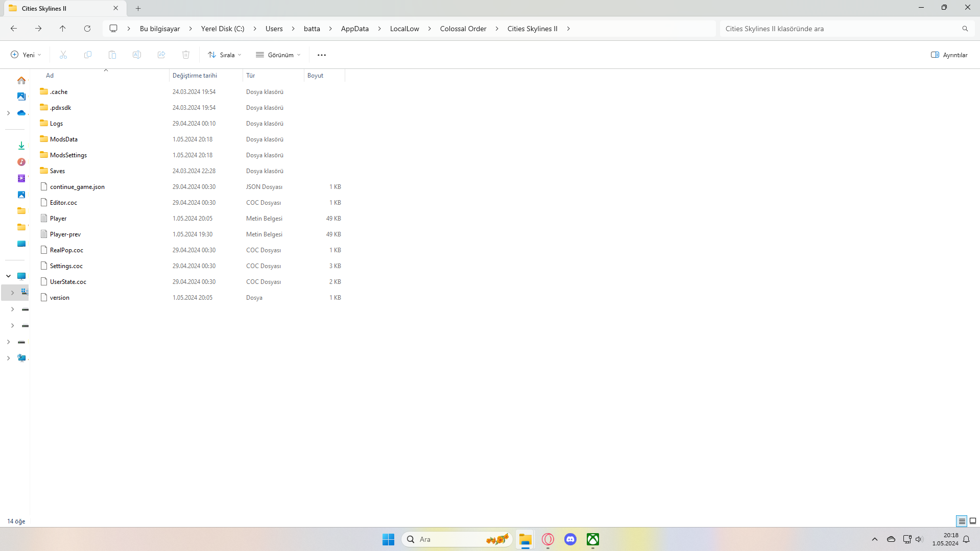The height and width of the screenshot is (551, 980).
Task: Expand chevron after Users in address bar
Action: (293, 29)
